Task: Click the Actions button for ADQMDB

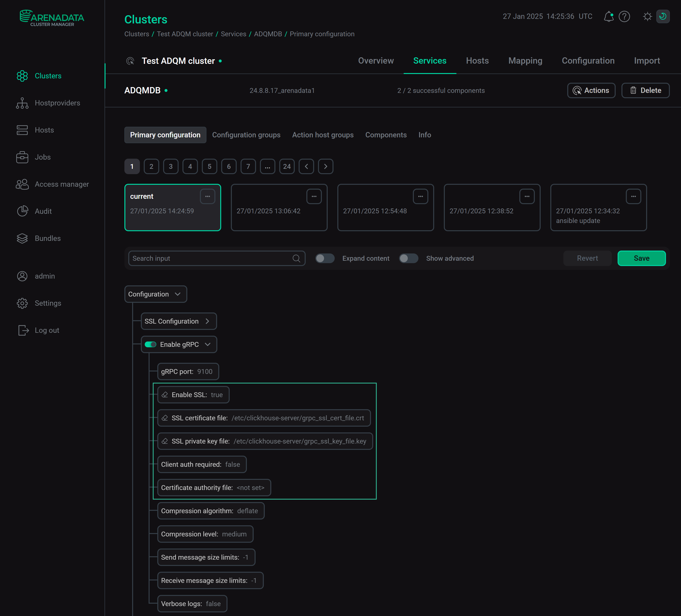Action: pos(591,90)
